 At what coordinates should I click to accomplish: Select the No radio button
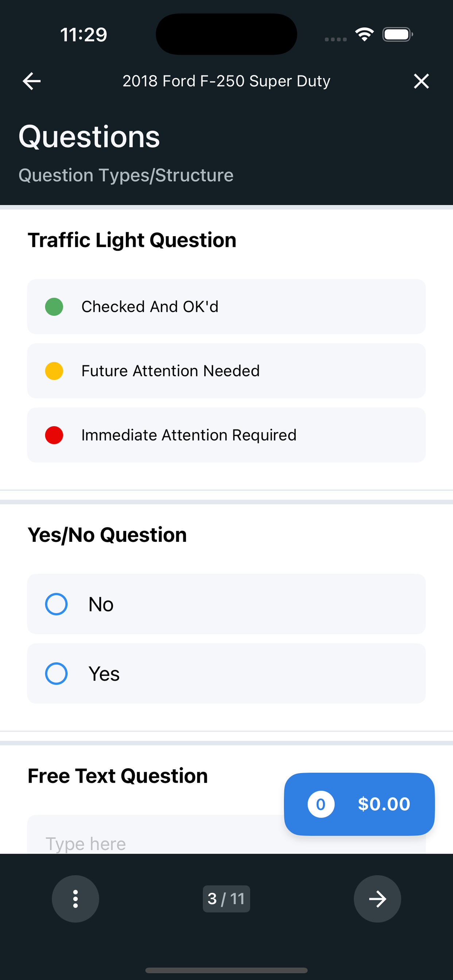[x=56, y=604]
